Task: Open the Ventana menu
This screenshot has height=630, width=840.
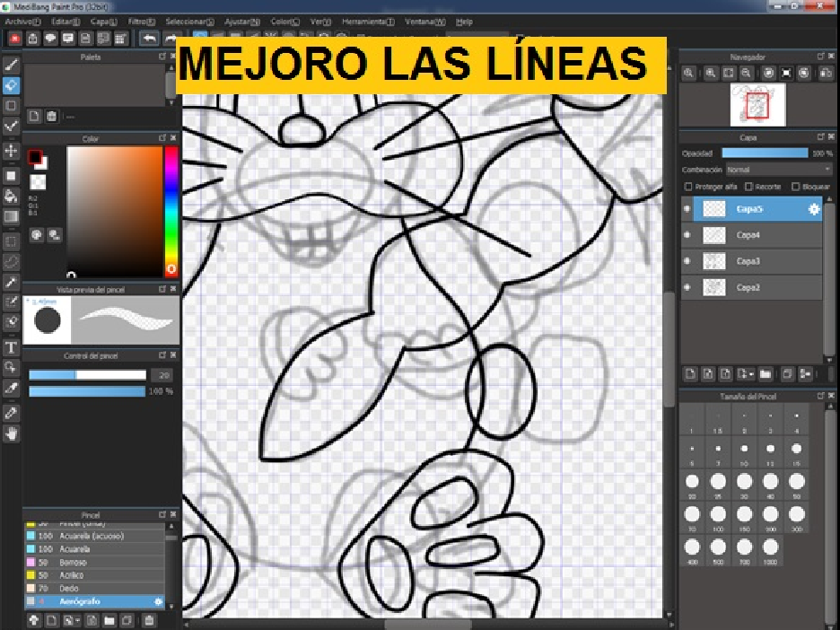Action: (x=424, y=22)
